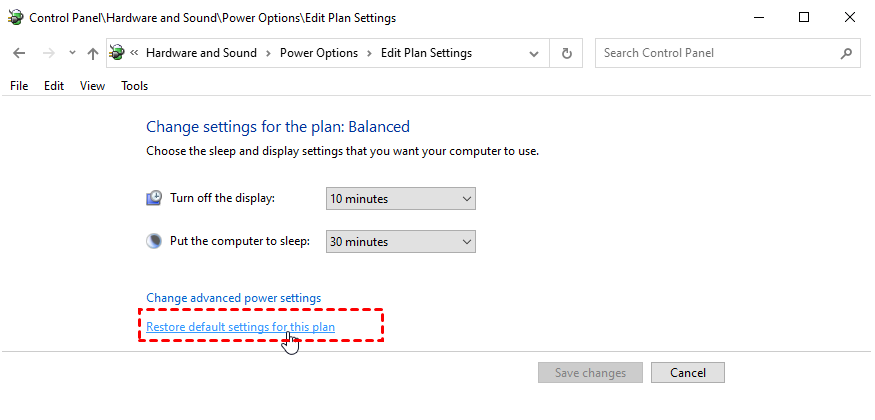Click the address bar Power Options icon
The width and height of the screenshot is (875, 420).
tap(117, 53)
